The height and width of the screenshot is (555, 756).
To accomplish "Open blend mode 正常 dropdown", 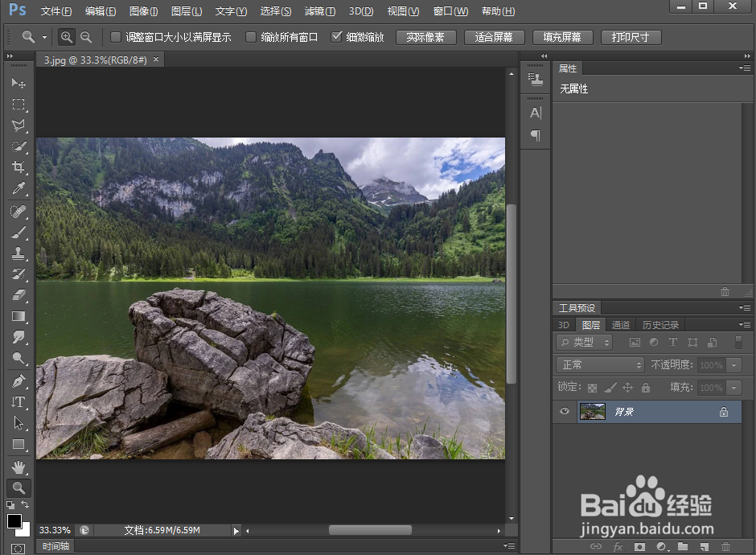I will click(600, 365).
